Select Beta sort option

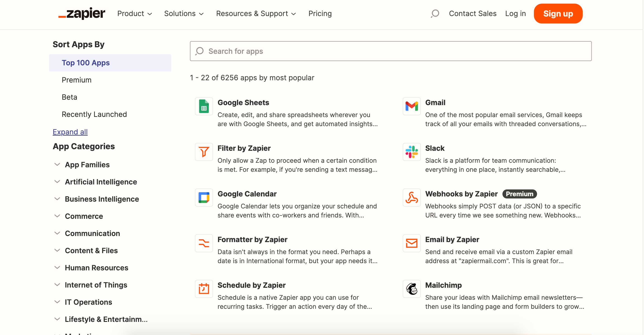point(69,97)
